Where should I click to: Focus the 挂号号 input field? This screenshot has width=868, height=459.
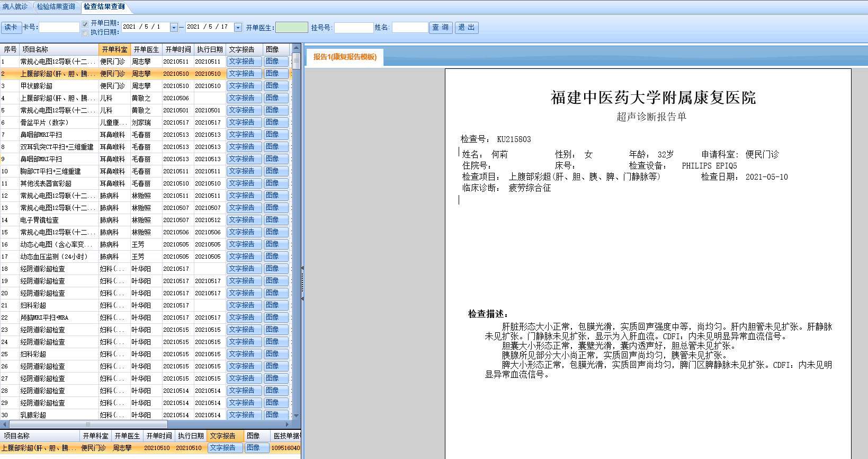354,27
